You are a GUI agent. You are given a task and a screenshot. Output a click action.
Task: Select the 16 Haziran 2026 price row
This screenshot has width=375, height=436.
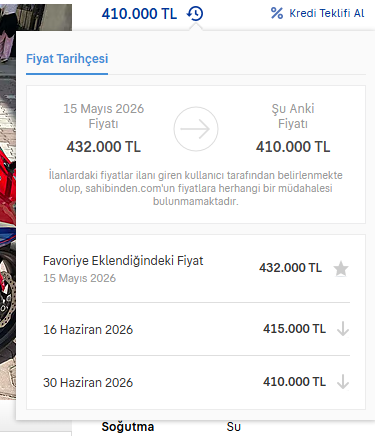tap(196, 329)
